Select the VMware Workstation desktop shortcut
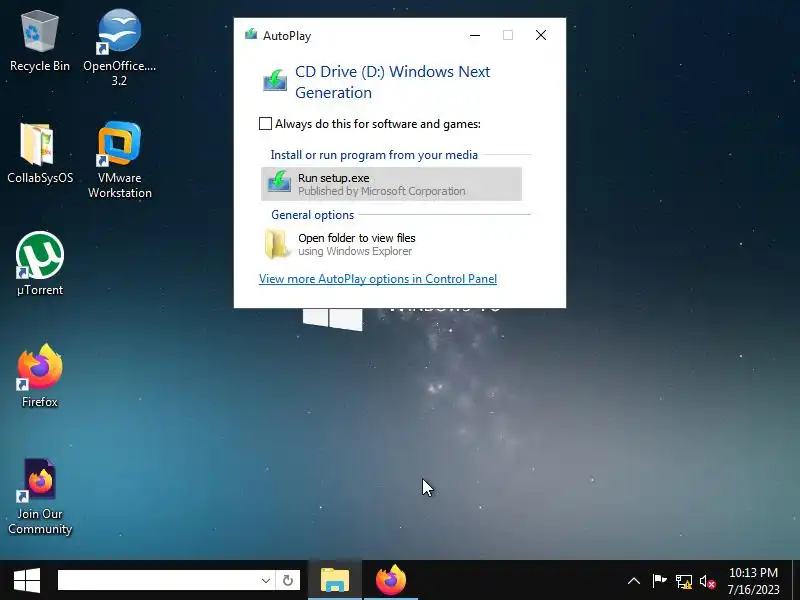Viewport: 800px width, 600px height. pos(119,160)
